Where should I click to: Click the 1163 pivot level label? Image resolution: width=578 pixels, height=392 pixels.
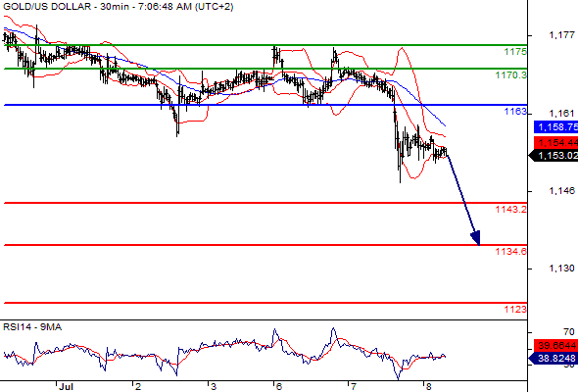[x=515, y=112]
